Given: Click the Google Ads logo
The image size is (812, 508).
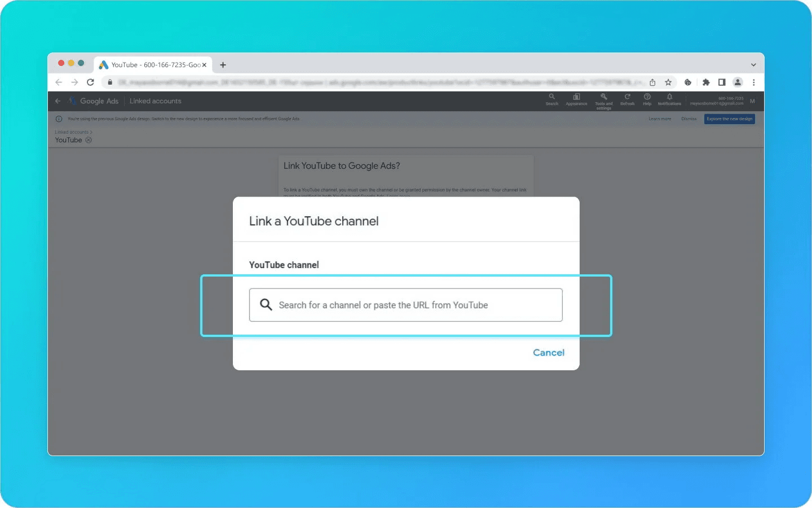Looking at the screenshot, I should click(94, 101).
